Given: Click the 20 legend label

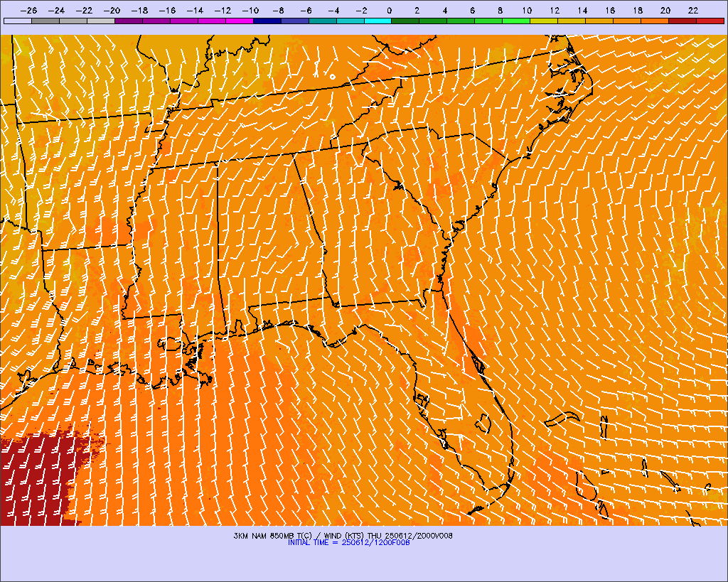Looking at the screenshot, I should point(665,11).
